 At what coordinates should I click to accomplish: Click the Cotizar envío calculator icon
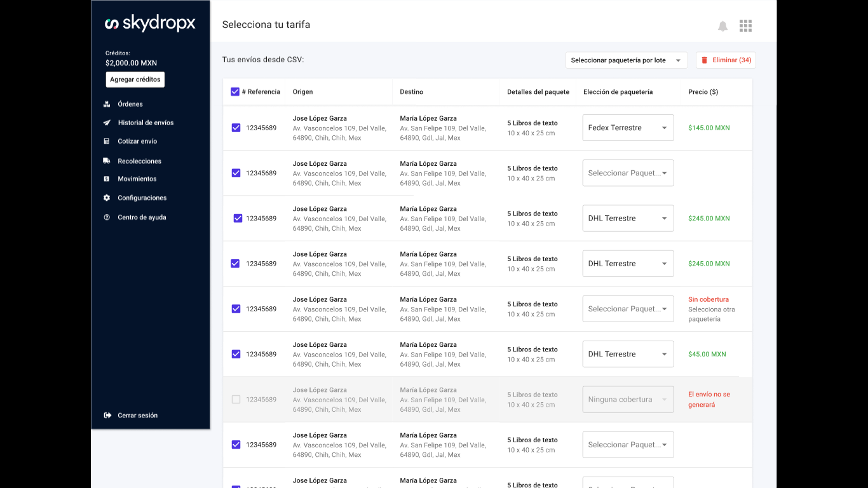[x=107, y=141]
